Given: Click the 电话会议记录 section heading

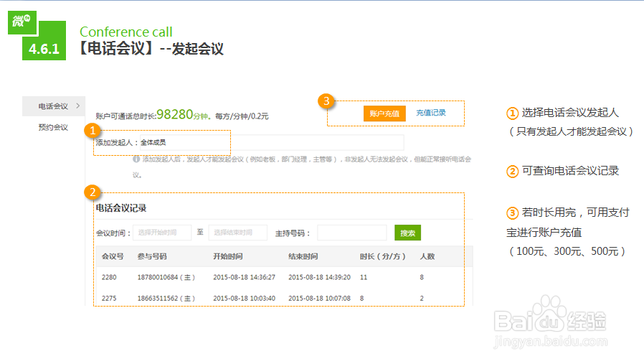Looking at the screenshot, I should (x=121, y=208).
